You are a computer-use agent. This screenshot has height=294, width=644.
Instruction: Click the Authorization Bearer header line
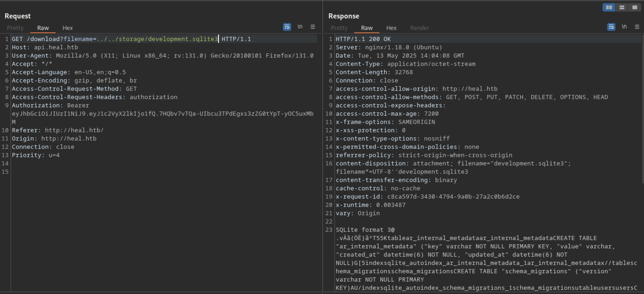click(x=50, y=105)
